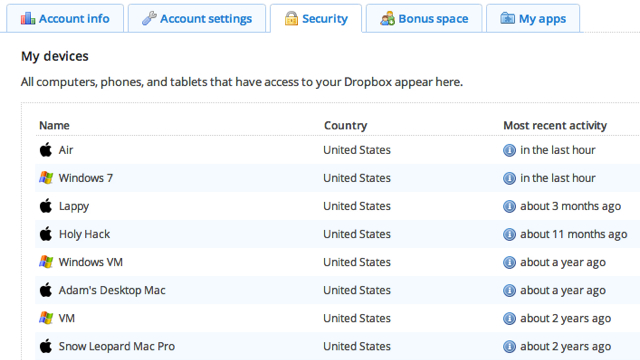Click the Most recent activity header

tap(555, 125)
